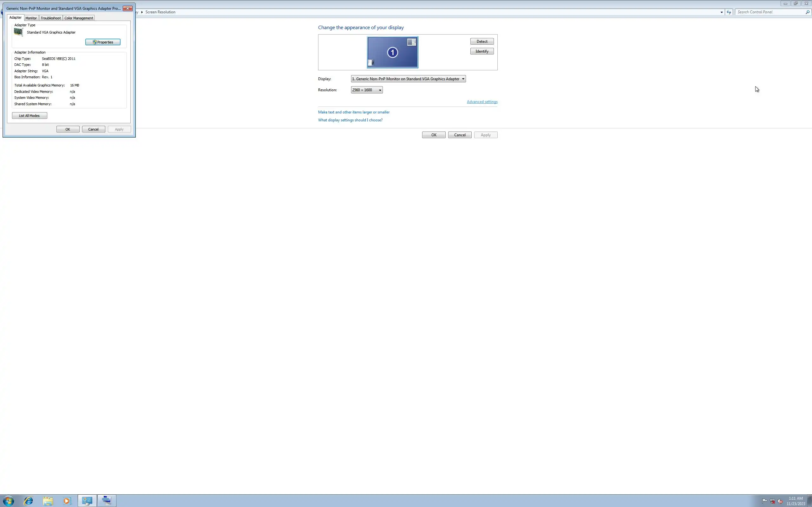
Task: Click the adapter Properties button
Action: (x=103, y=42)
